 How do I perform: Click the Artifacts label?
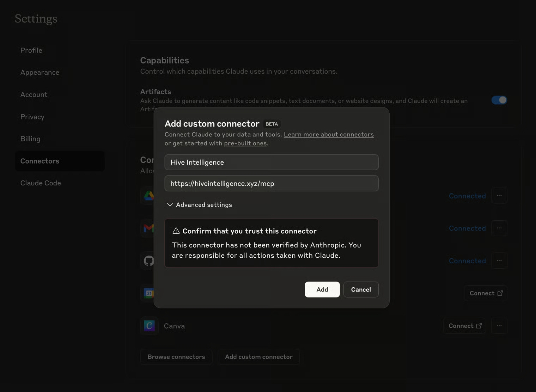156,92
